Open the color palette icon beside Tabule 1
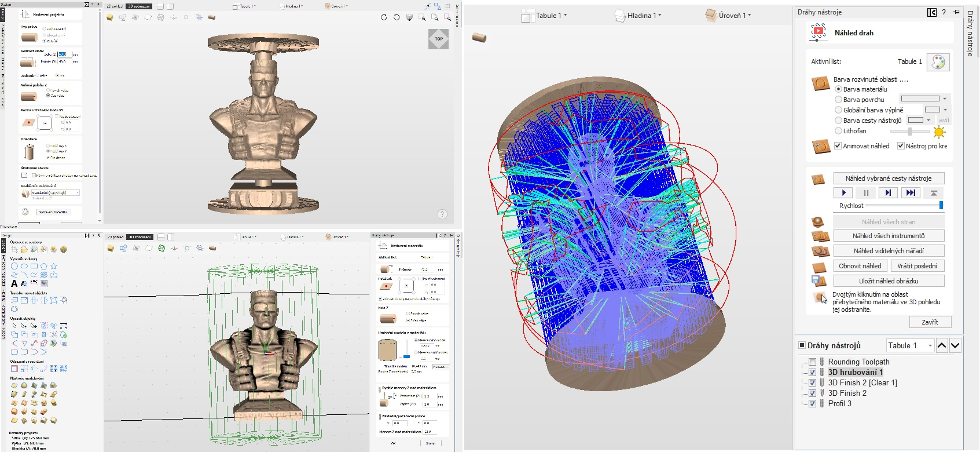Viewport: 980px width, 452px height. click(x=938, y=62)
